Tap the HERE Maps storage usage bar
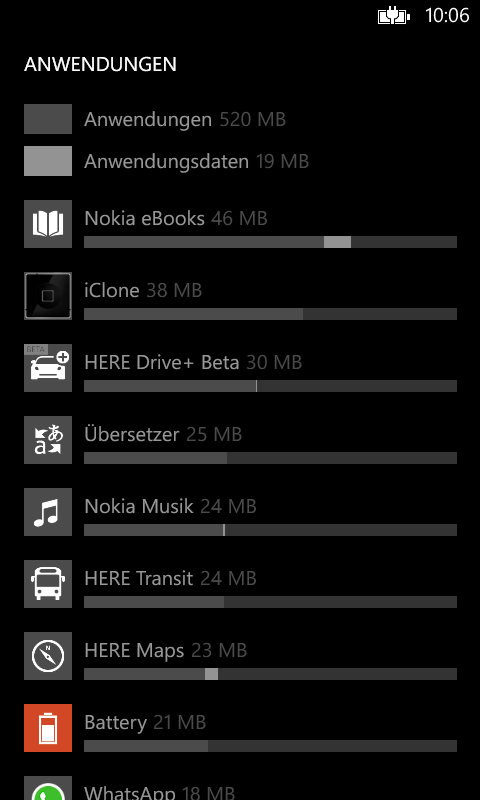This screenshot has width=480, height=800. coord(270,673)
